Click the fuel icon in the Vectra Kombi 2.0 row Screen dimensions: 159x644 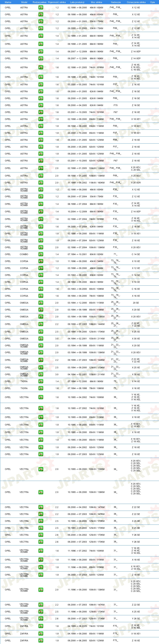point(41,589)
